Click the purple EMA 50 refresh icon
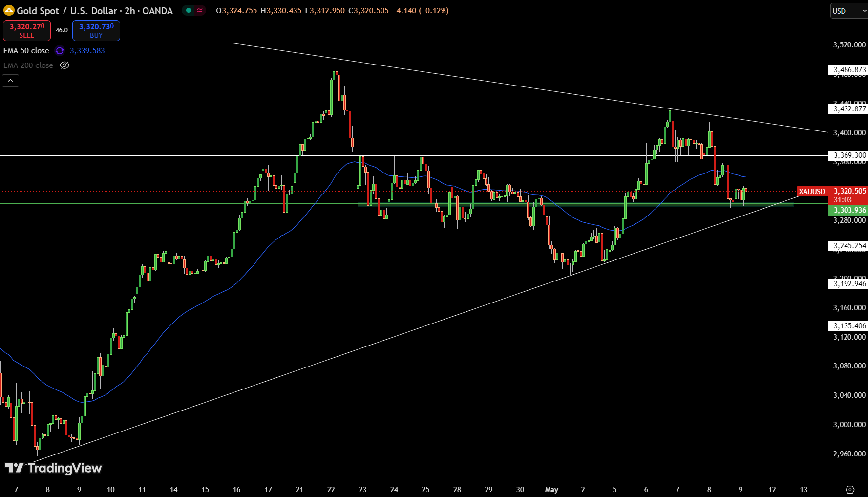This screenshot has width=868, height=497. [x=60, y=51]
